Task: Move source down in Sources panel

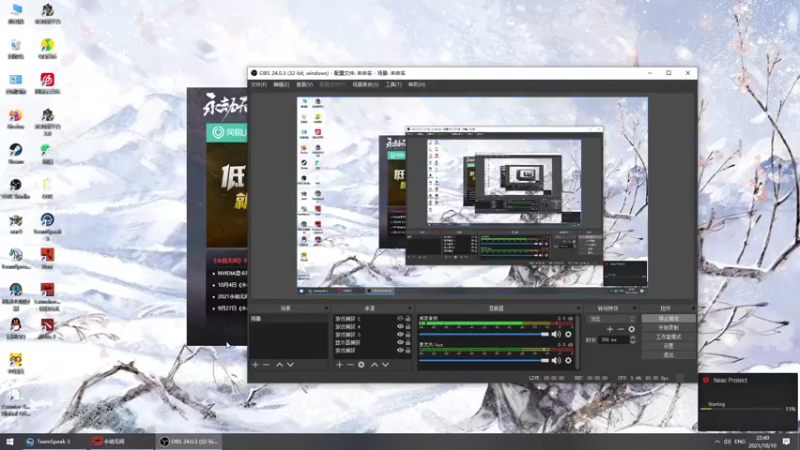Action: (x=385, y=365)
